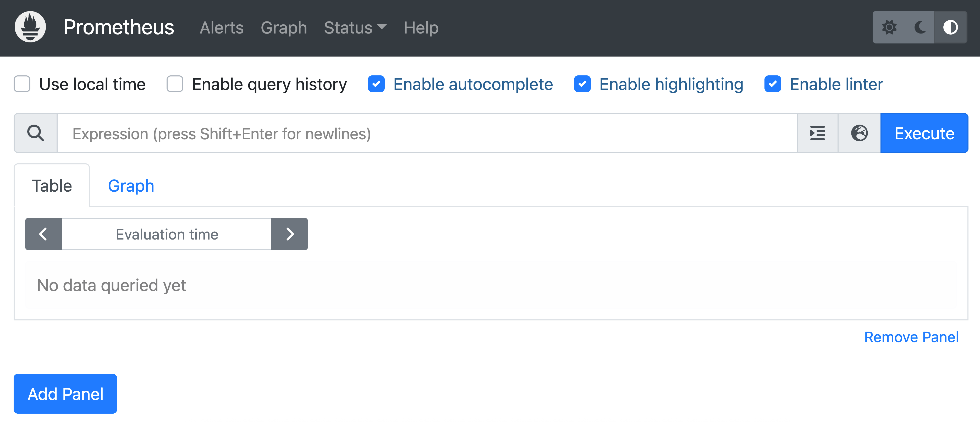The image size is (980, 422).
Task: Select browser-preferred theme half-circle icon
Action: click(x=950, y=27)
